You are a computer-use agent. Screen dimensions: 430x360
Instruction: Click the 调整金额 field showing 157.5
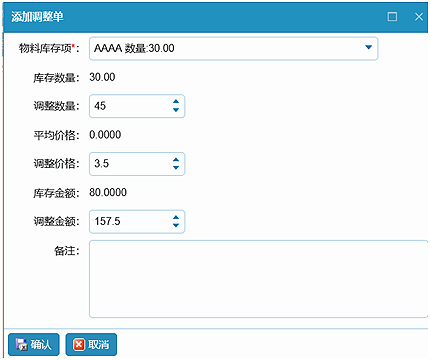point(137,222)
